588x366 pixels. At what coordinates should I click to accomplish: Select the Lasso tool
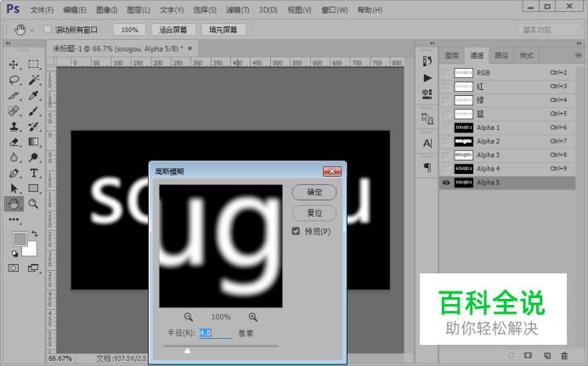click(x=14, y=80)
